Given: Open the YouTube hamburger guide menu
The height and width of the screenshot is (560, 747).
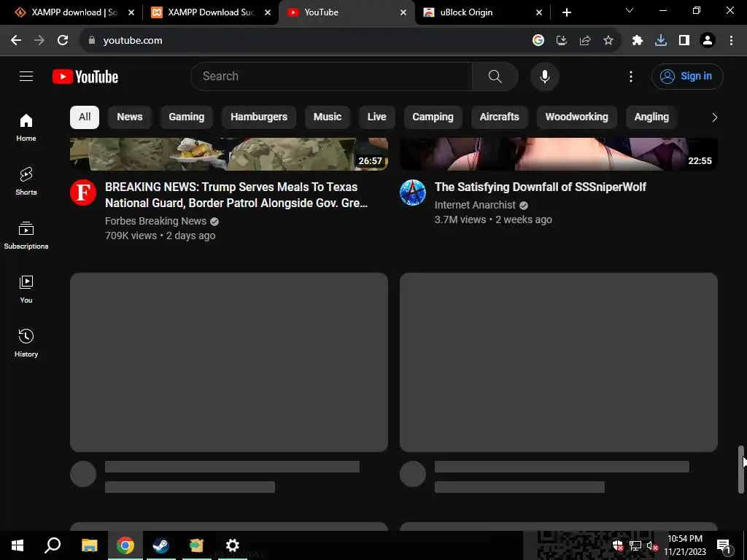Looking at the screenshot, I should [x=26, y=76].
